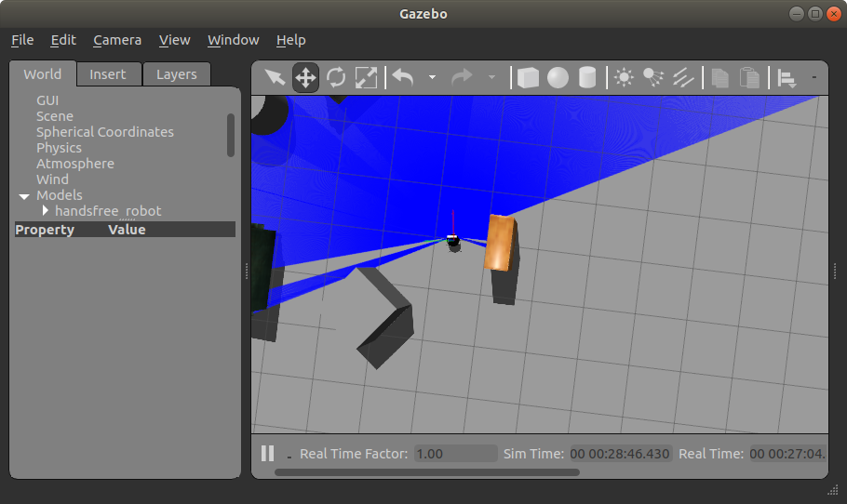Click the bottom time panel horizontal scrollbar

tap(426, 472)
